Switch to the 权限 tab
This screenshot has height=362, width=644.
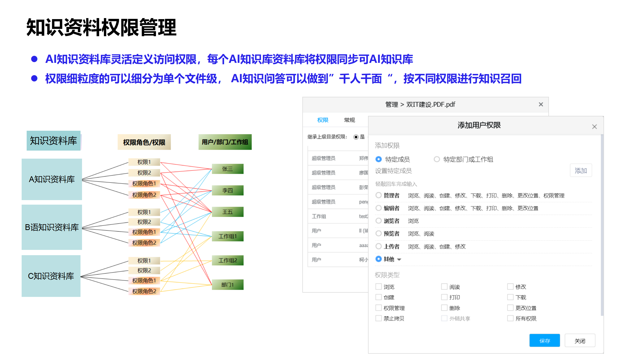[x=323, y=120]
